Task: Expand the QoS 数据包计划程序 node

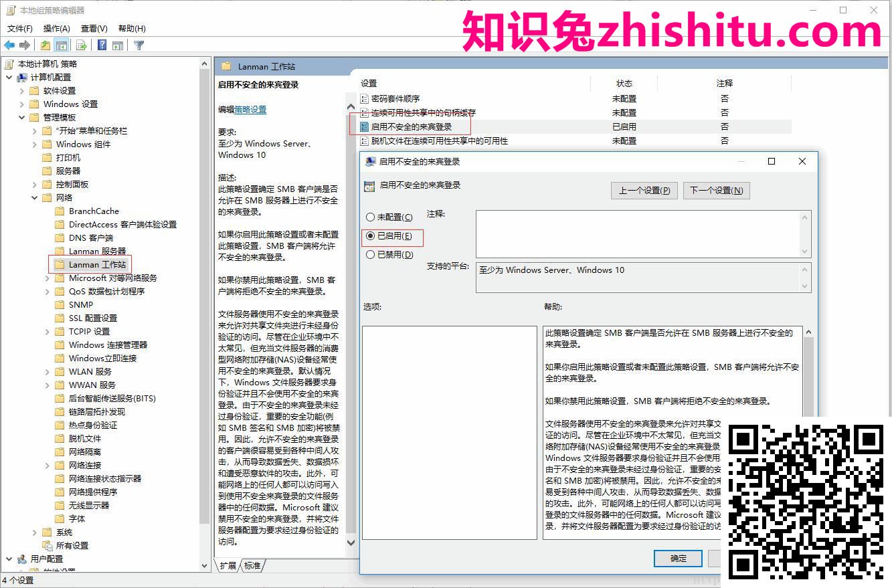Action: click(x=48, y=291)
